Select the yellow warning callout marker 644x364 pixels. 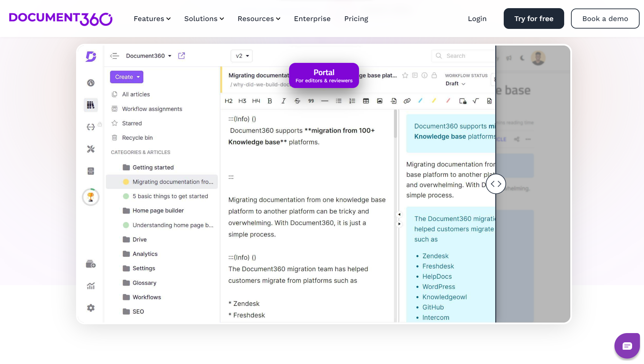[x=434, y=101]
